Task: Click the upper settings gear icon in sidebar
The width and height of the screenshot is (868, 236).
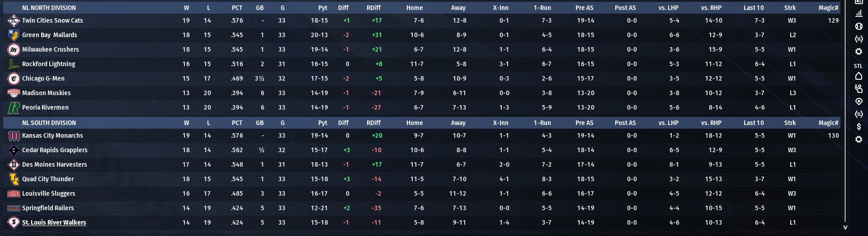Action: 859,52
